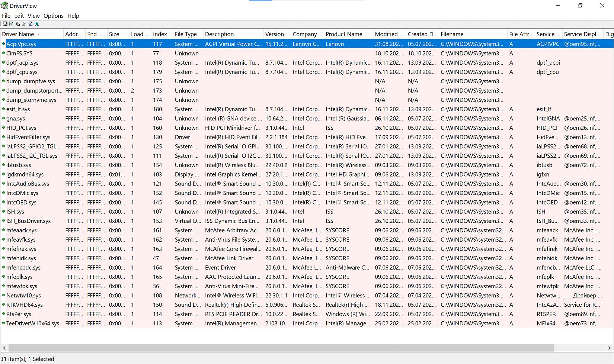Click the green icon beside CimFS.SYS
This screenshot has height=364, width=614.
click(x=3, y=53)
